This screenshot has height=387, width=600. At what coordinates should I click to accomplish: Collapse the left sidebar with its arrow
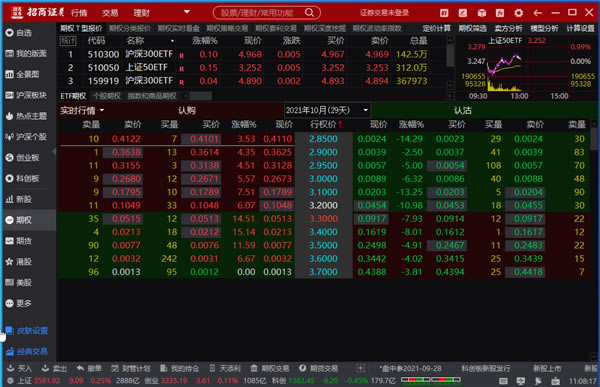click(x=54, y=152)
